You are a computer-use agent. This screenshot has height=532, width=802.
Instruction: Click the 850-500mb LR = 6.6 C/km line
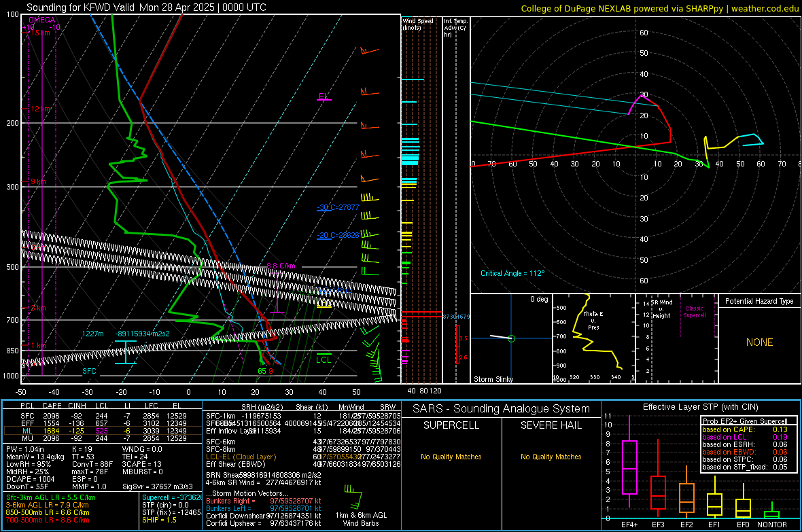click(48, 512)
